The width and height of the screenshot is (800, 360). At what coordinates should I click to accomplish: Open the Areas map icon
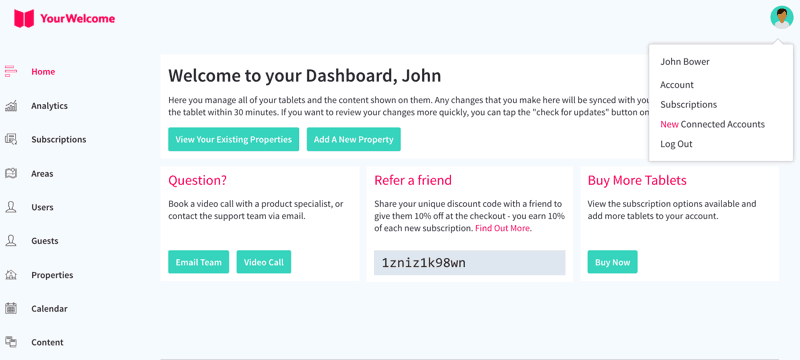[11, 173]
